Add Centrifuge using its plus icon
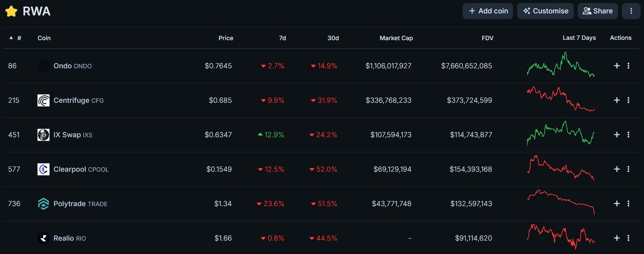 point(617,100)
